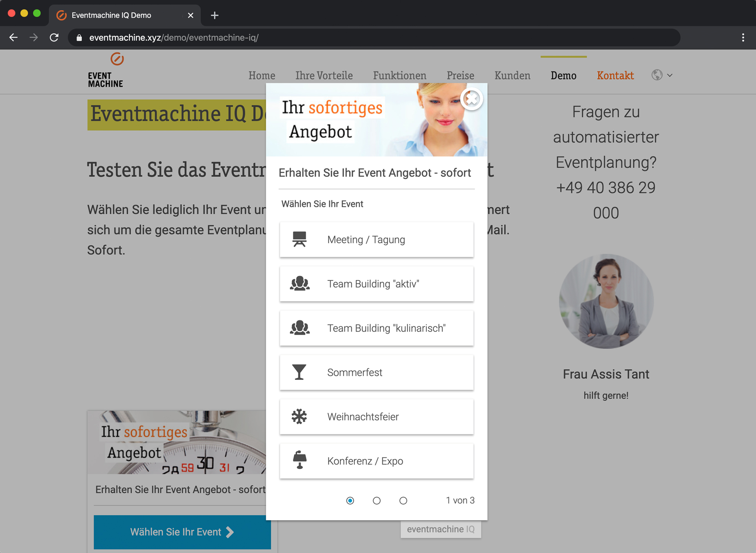Click the globe language icon
The image size is (756, 553).
point(657,75)
